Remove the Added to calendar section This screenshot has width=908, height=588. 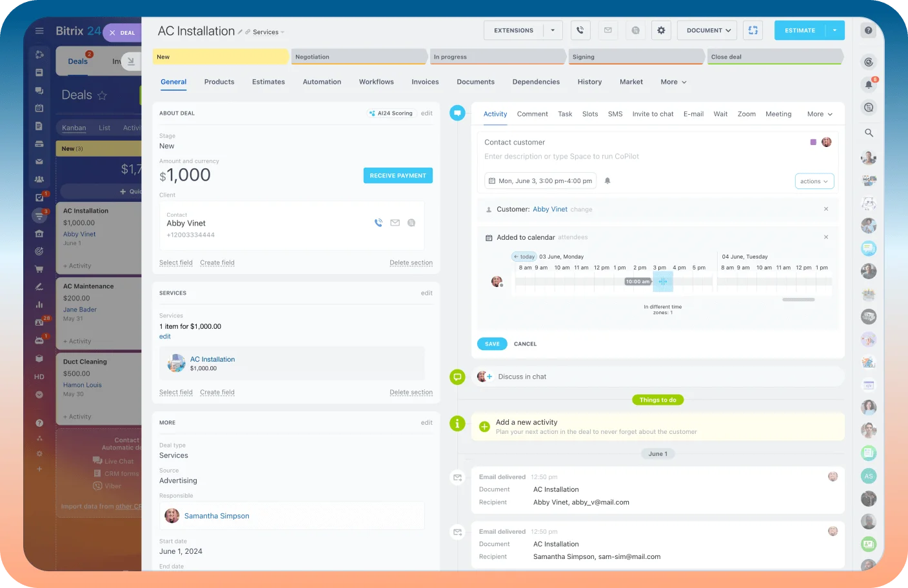pyautogui.click(x=826, y=237)
